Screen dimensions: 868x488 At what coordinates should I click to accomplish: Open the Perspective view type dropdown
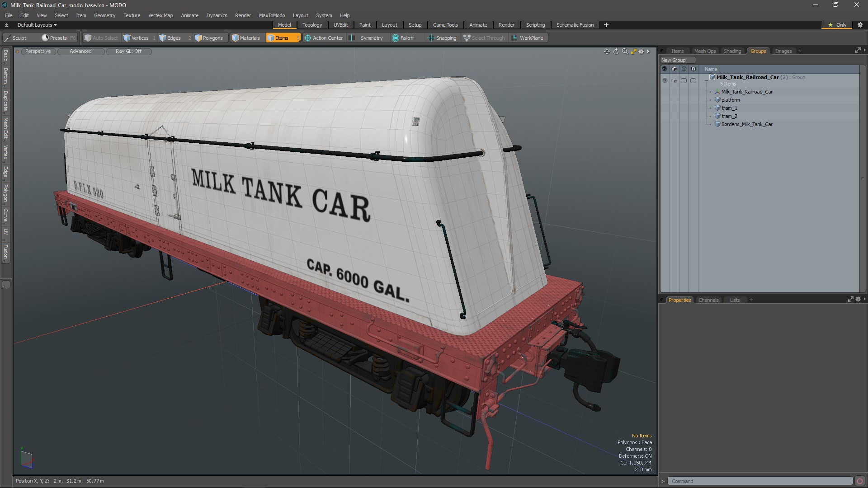click(38, 52)
